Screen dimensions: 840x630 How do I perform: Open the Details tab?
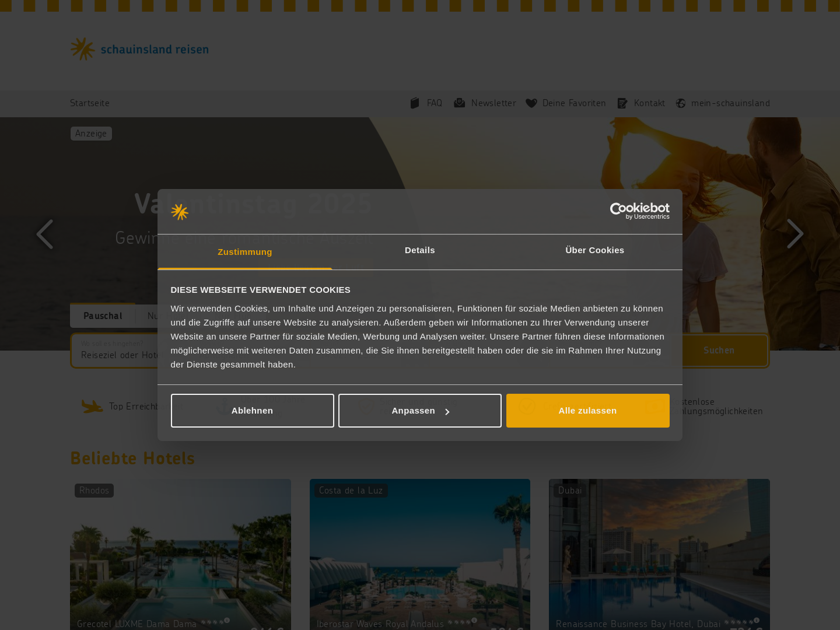[420, 250]
